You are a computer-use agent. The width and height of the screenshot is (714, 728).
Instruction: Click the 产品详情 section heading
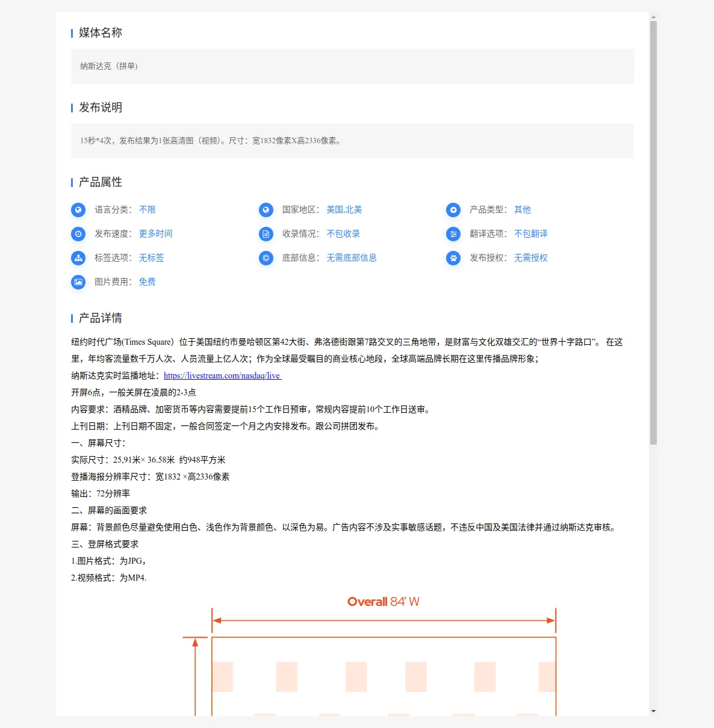click(x=101, y=318)
